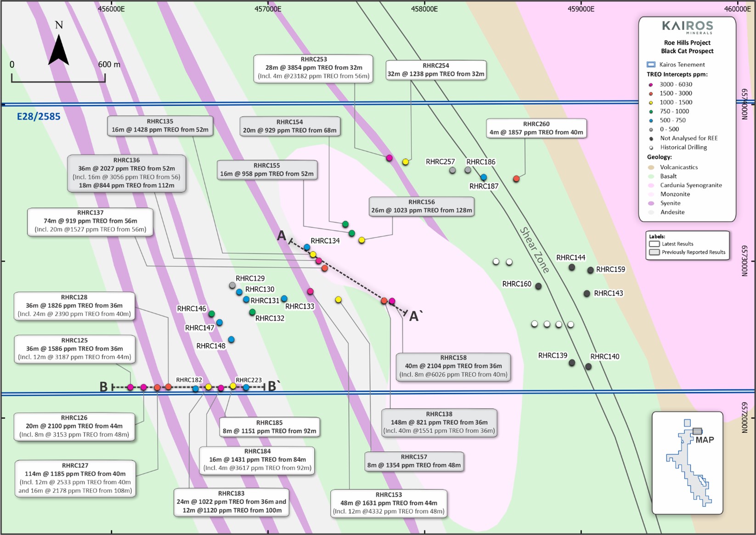Viewport: 756px width, 535px height.
Task: Click the 1000 - 1500 legend dot
Action: [x=651, y=102]
